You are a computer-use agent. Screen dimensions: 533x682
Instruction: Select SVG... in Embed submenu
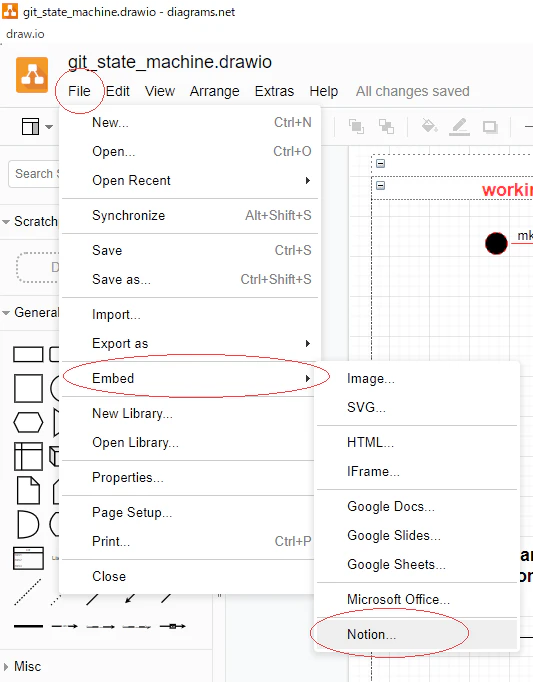(x=417, y=408)
